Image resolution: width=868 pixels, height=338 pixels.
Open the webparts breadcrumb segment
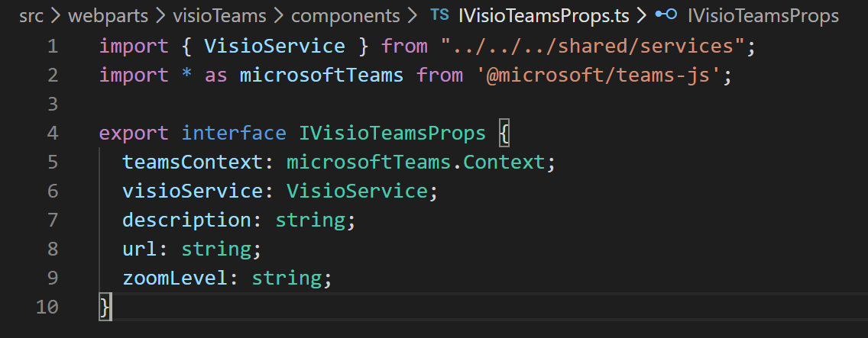click(108, 16)
